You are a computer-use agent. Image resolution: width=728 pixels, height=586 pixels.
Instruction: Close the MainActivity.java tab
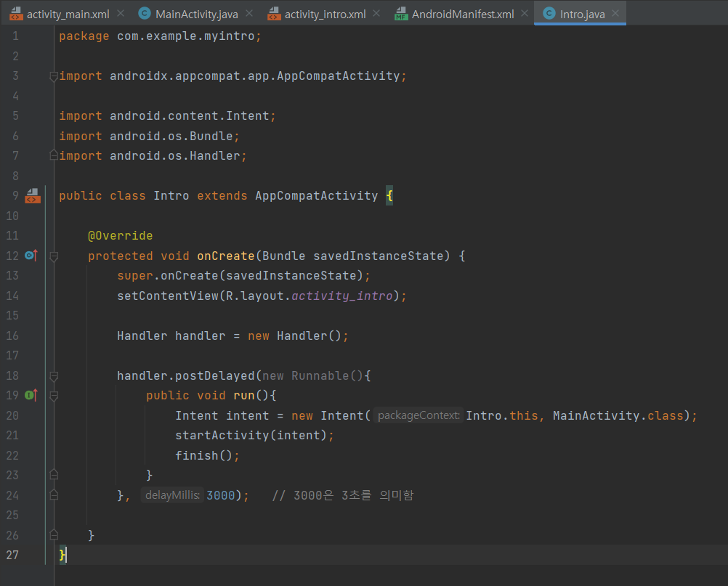point(249,14)
